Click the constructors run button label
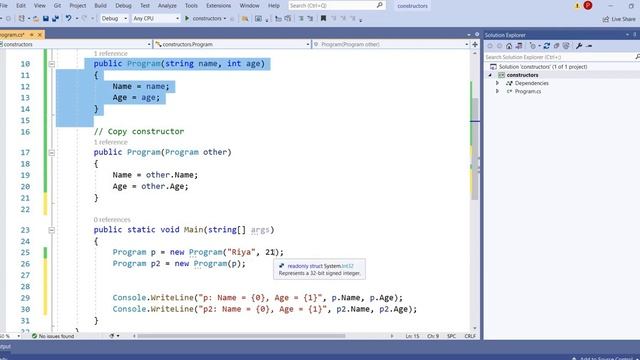 (x=207, y=18)
